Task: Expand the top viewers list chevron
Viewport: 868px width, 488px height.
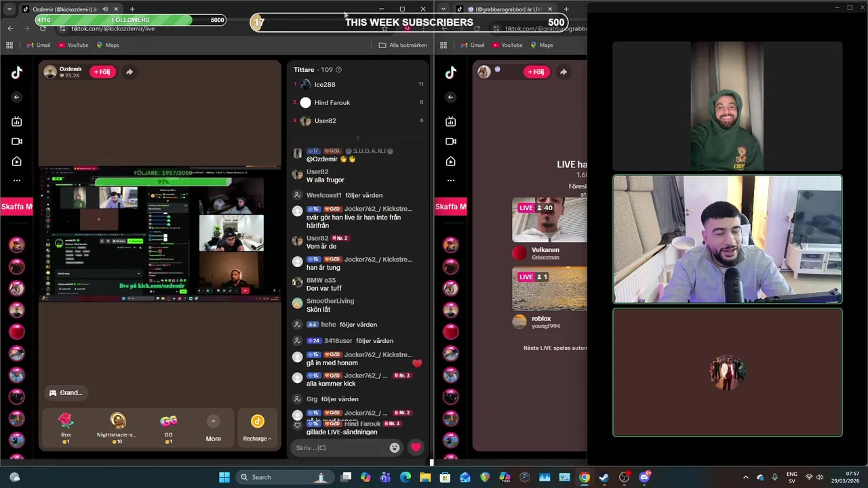Action: [x=358, y=138]
